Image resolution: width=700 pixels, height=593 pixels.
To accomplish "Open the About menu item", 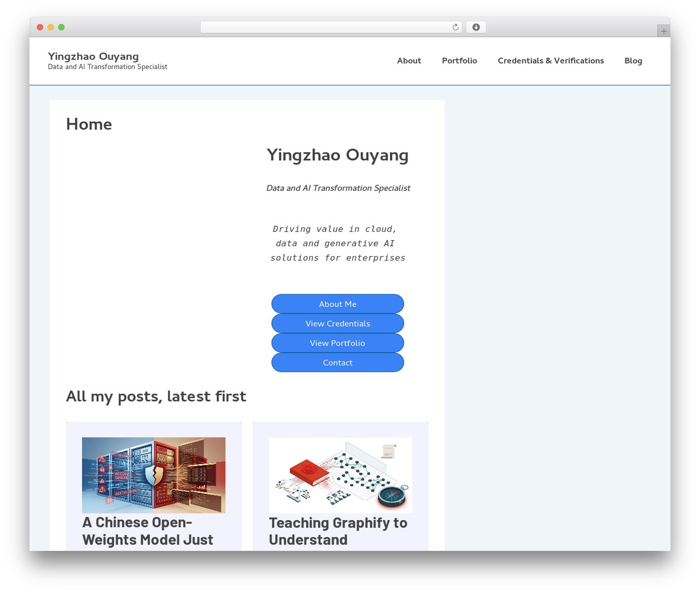I will point(409,61).
